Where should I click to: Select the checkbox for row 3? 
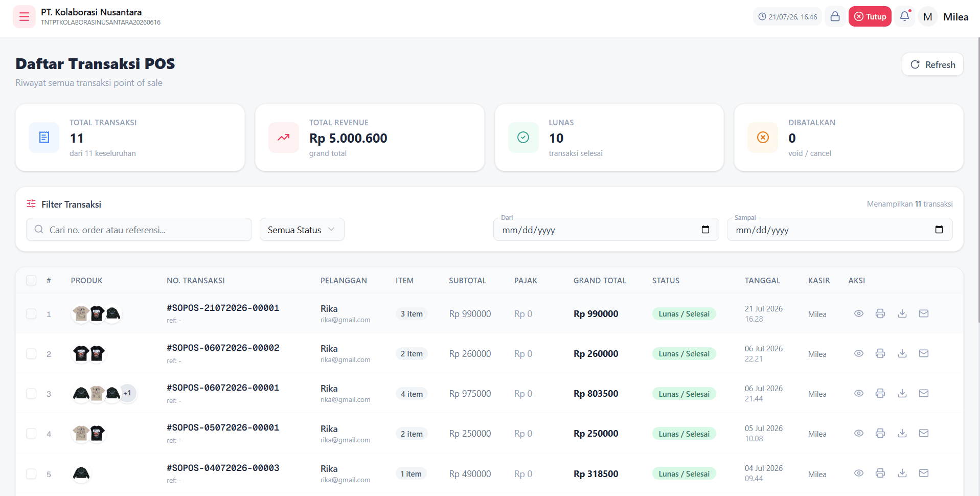pyautogui.click(x=31, y=393)
